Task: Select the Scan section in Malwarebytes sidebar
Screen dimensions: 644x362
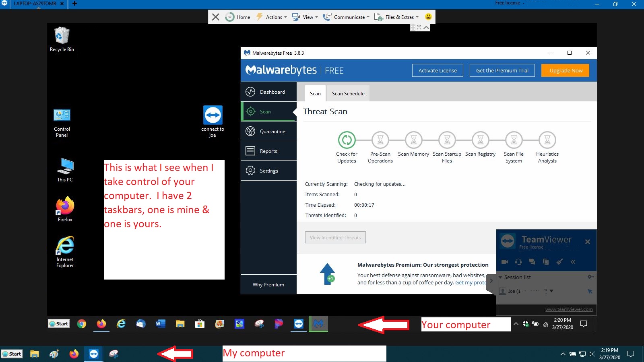Action: click(268, 111)
